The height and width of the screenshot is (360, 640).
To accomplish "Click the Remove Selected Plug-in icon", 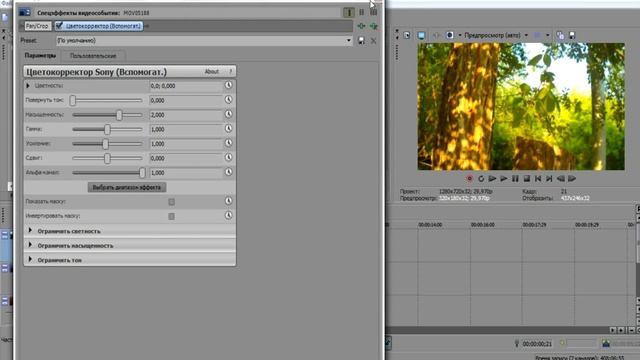I will (373, 26).
